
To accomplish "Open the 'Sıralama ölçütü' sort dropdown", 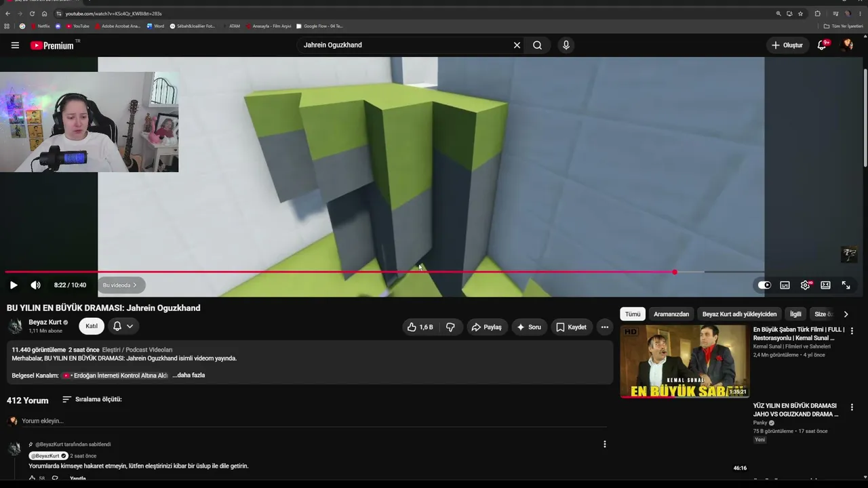I will tap(92, 400).
